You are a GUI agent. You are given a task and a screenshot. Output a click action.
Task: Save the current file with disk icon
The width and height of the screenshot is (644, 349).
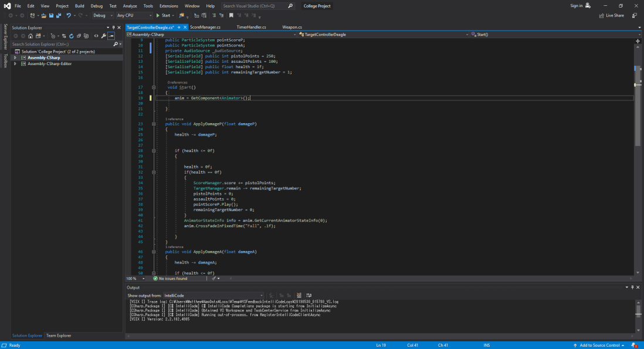click(52, 16)
